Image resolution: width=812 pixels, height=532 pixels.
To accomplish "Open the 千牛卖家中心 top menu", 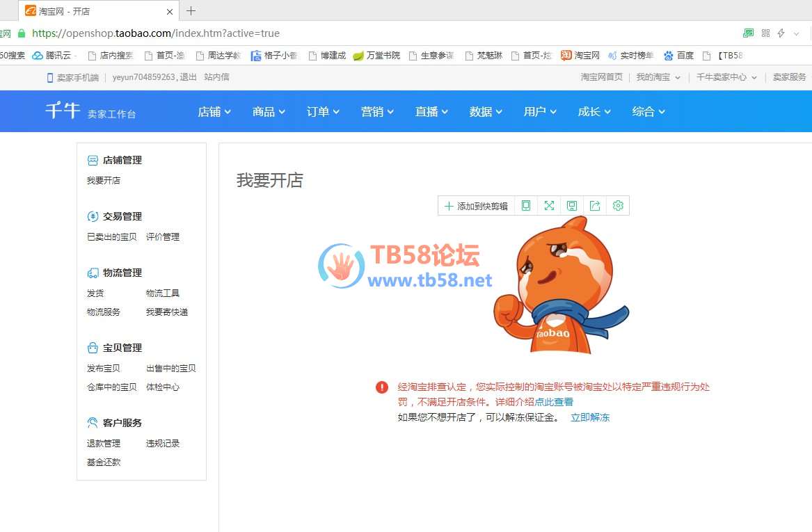I will 726,77.
